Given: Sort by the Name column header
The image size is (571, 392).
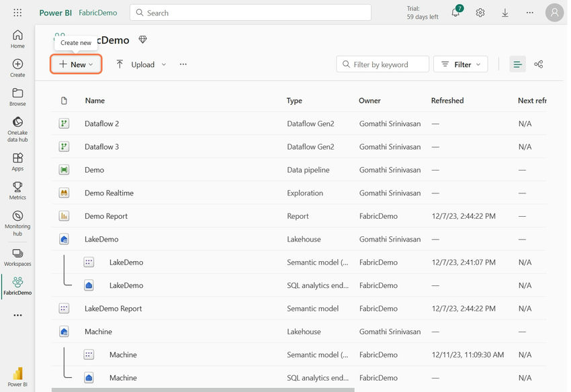Looking at the screenshot, I should coord(95,101).
